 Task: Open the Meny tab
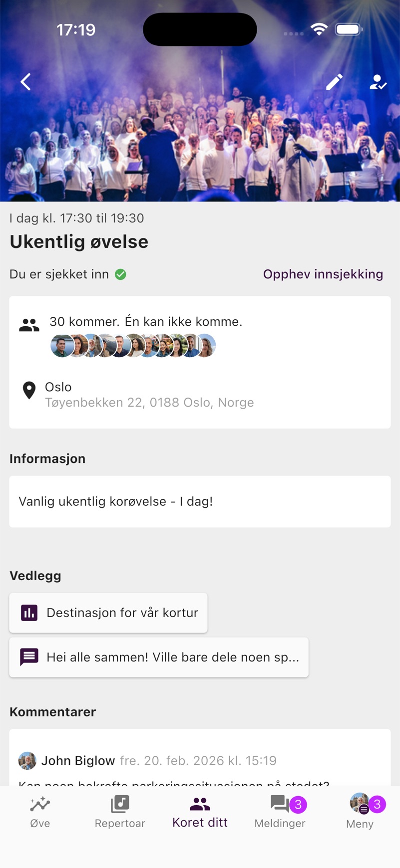(x=360, y=811)
